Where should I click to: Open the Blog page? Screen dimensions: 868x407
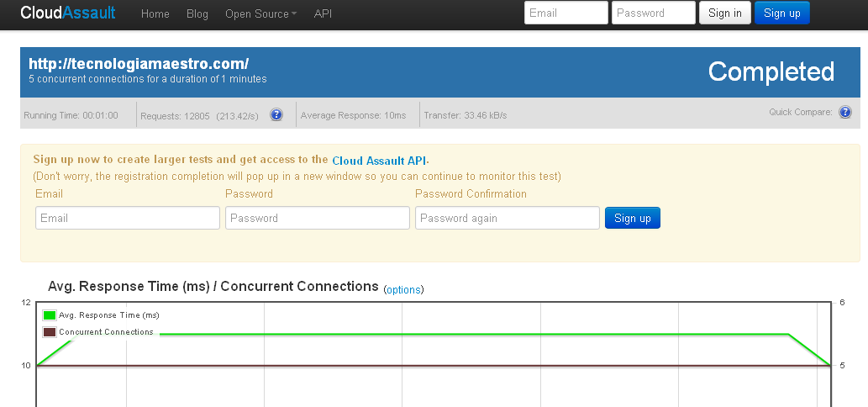coord(197,13)
